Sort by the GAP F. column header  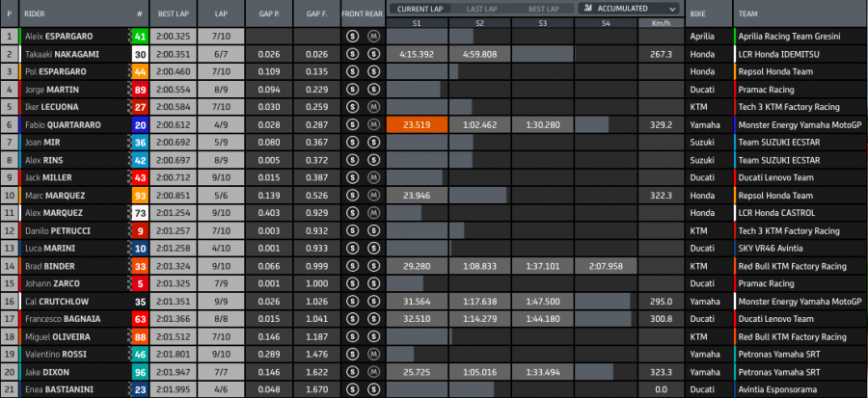point(317,13)
